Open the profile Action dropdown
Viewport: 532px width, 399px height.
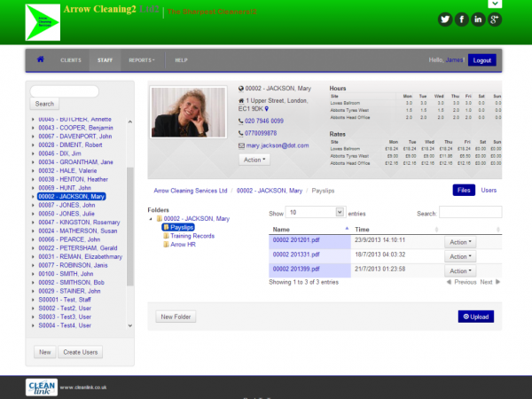coord(254,160)
